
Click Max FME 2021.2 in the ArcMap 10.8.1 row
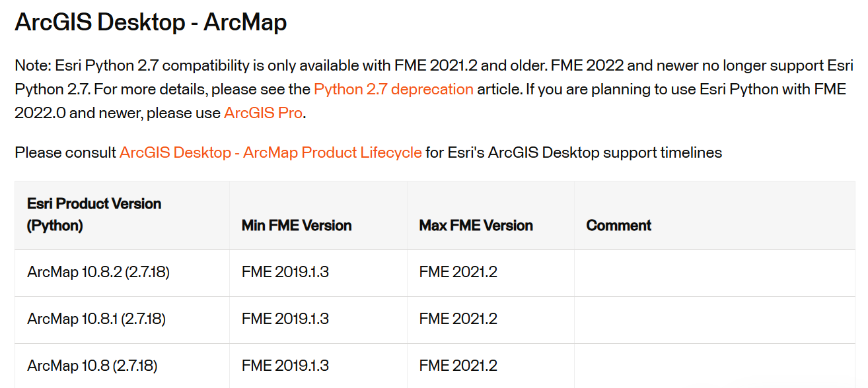tap(458, 319)
